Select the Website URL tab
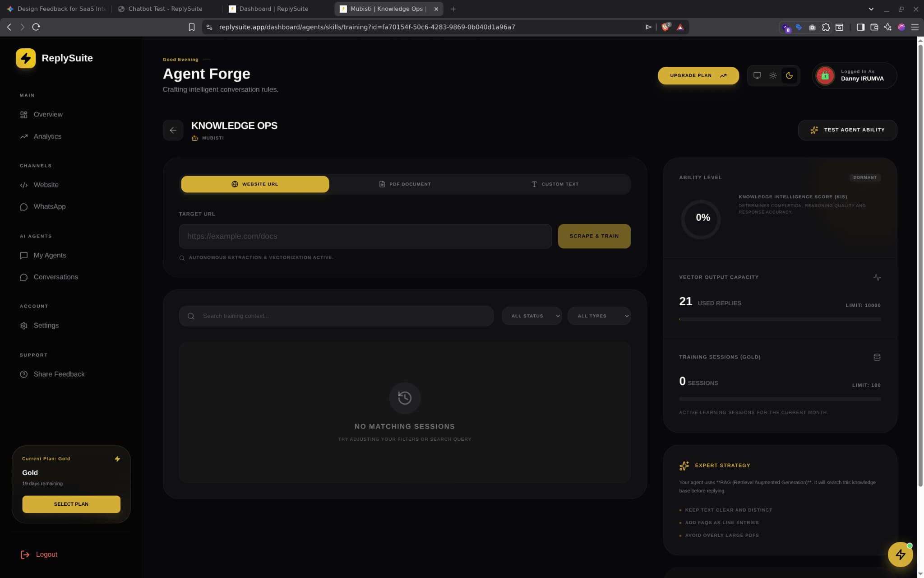This screenshot has width=924, height=578. 255,184
